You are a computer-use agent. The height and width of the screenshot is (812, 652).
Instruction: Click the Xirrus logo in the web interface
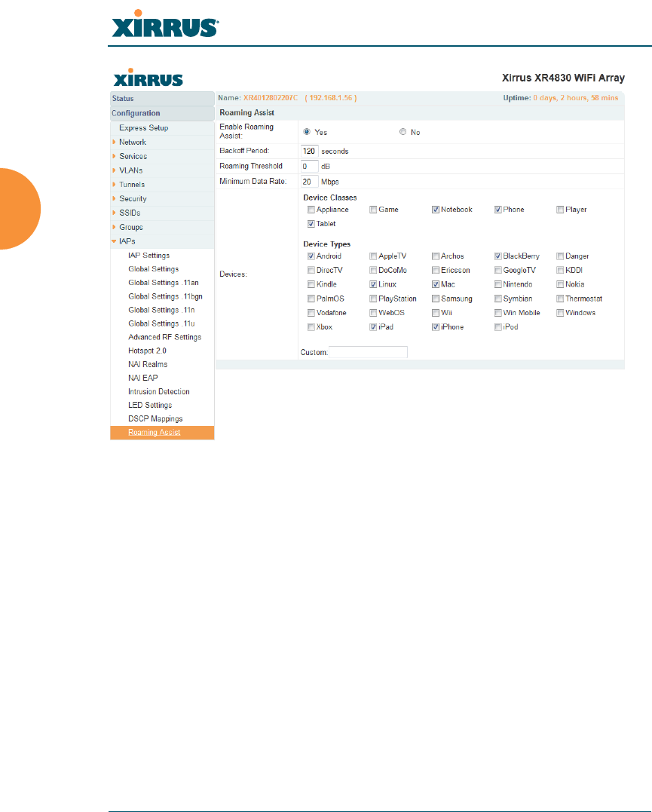click(148, 78)
